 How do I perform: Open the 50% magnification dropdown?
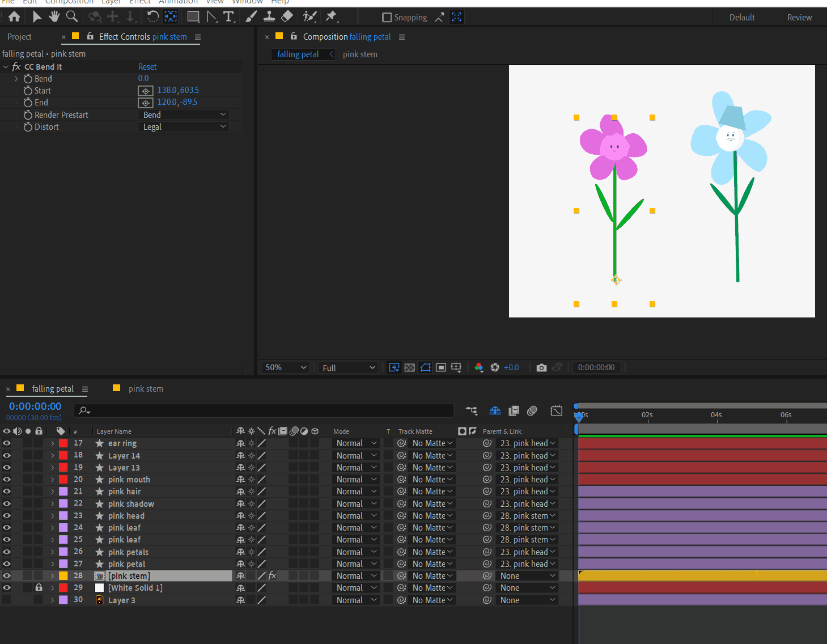click(x=286, y=367)
